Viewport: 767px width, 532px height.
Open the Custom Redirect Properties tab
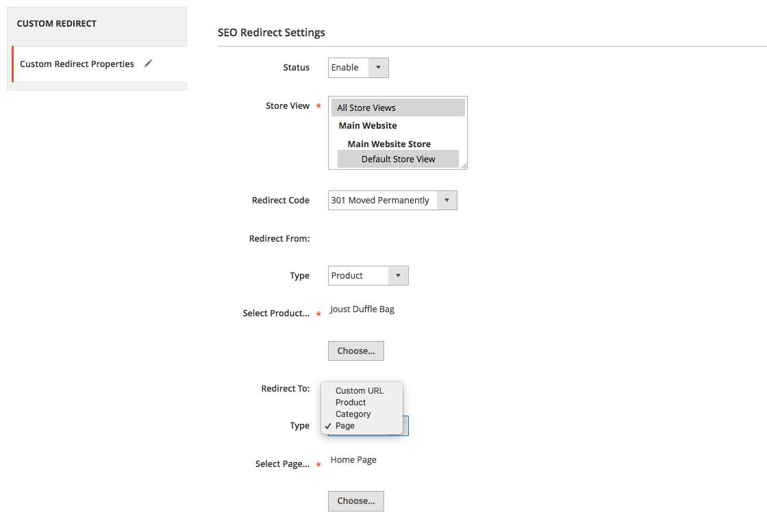pos(99,64)
